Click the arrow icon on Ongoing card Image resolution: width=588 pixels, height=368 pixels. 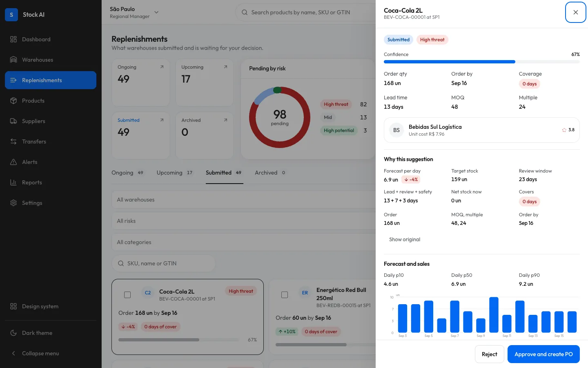pos(162,67)
